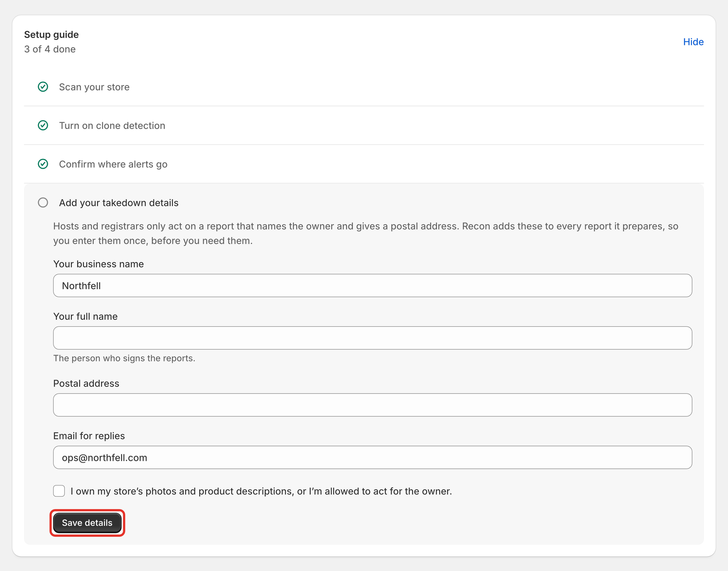Collapse the Add your takedown details step
This screenshot has height=571, width=728.
coord(119,203)
